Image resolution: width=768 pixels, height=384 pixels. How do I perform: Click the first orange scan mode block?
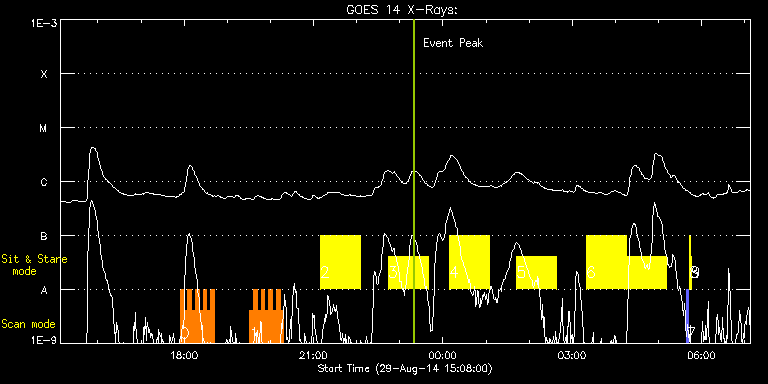click(x=197, y=316)
